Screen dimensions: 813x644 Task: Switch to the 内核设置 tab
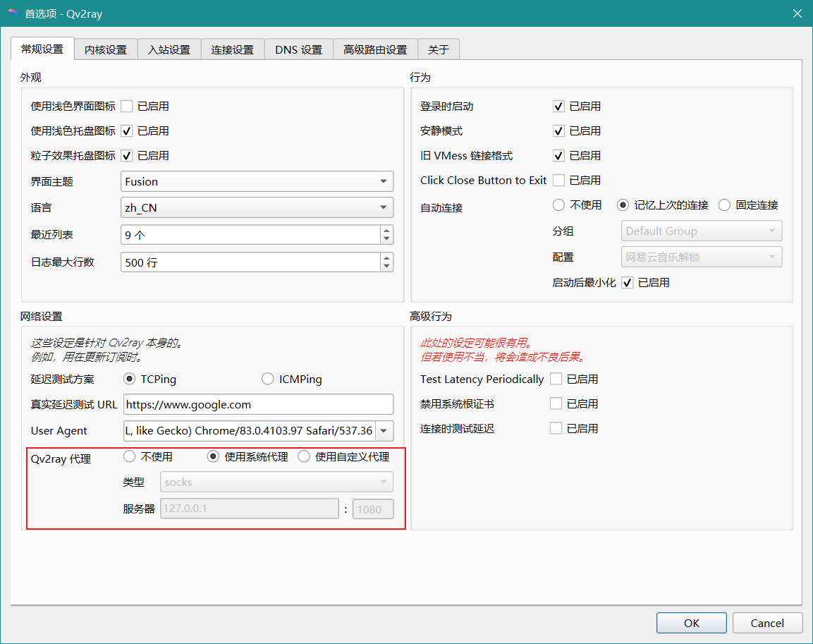(x=106, y=50)
